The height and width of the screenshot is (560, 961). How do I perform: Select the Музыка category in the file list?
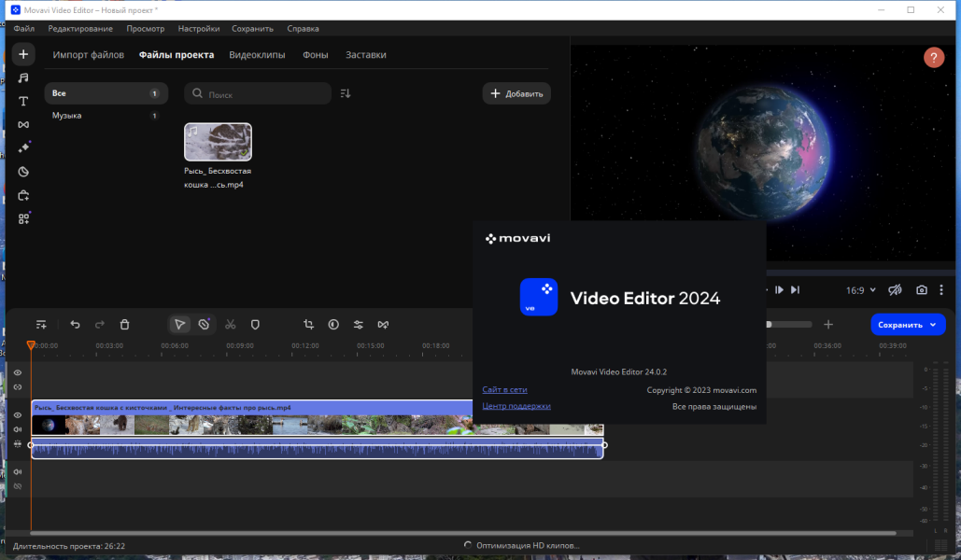[x=106, y=115]
